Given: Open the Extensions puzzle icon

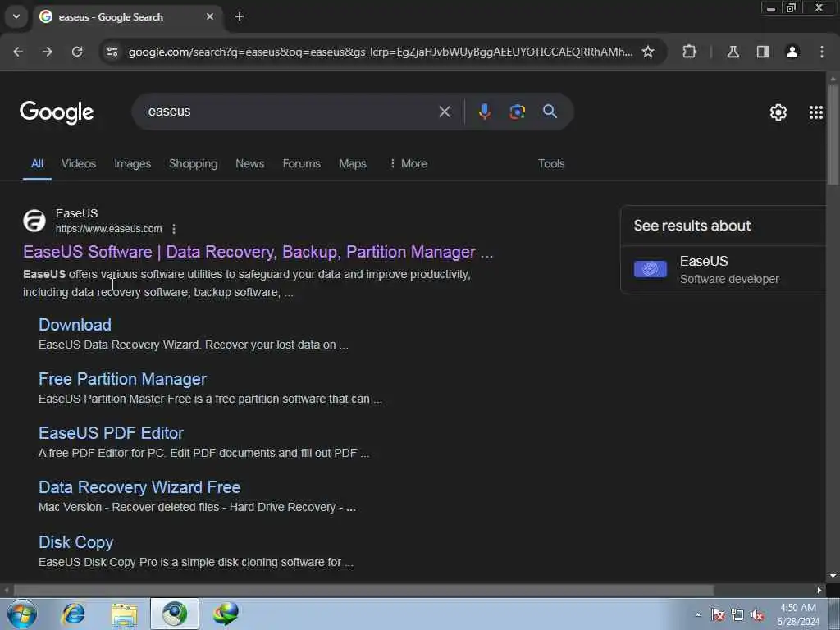Looking at the screenshot, I should point(689,52).
